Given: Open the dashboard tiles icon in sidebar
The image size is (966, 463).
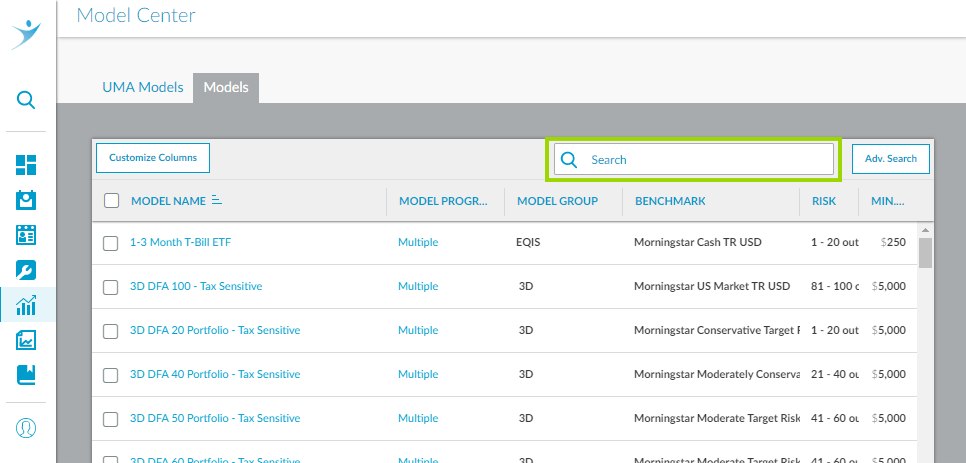Looking at the screenshot, I should tap(27, 165).
